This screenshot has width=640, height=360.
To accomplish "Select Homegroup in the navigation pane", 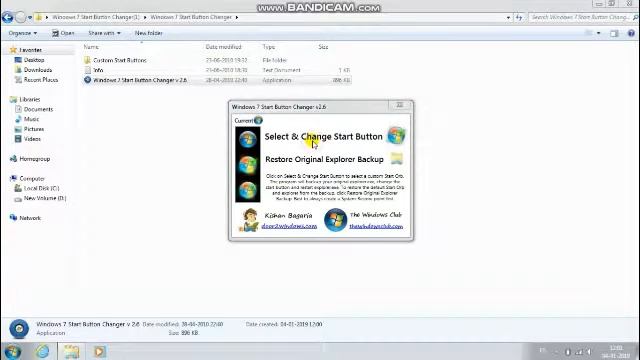I will [x=34, y=159].
